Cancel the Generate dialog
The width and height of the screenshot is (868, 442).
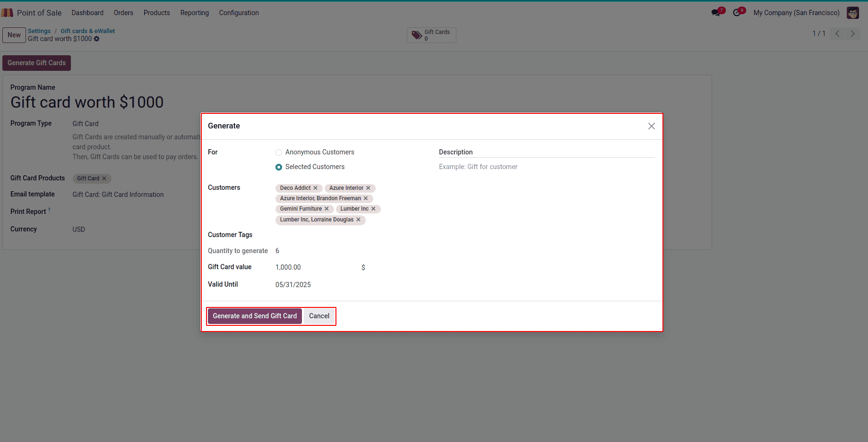319,316
